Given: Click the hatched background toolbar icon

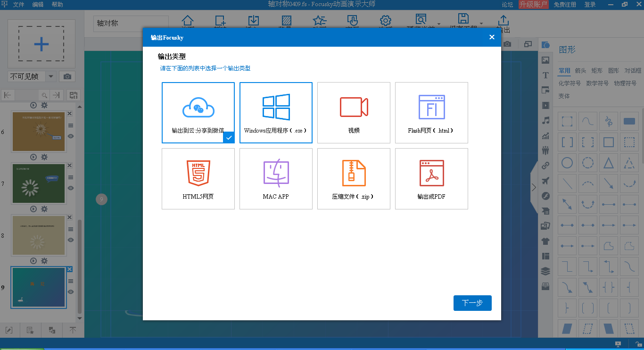Looking at the screenshot, I should point(286,21).
